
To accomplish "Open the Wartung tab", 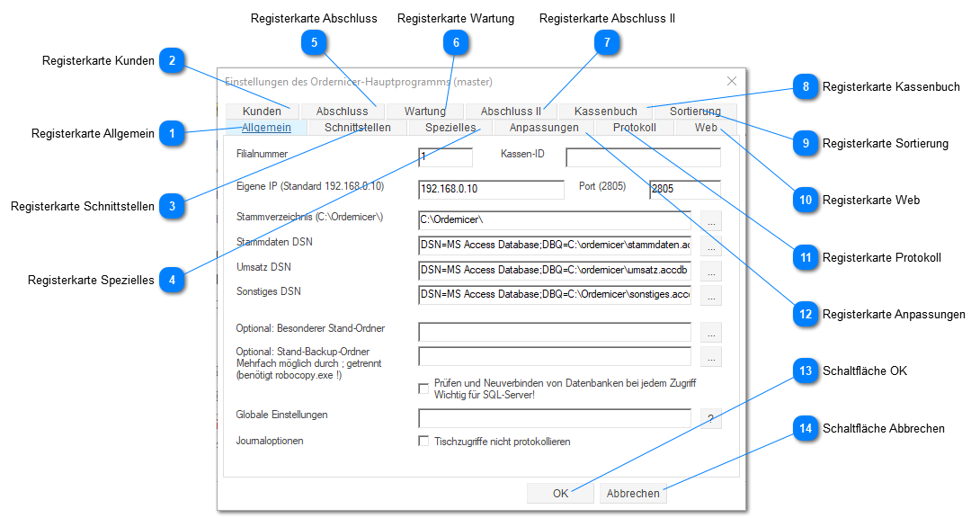I will point(423,112).
